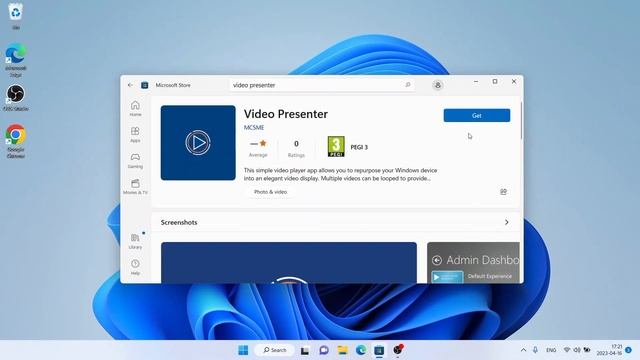The width and height of the screenshot is (640, 360).
Task: Open the notification badge in taskbar
Action: click(629, 350)
